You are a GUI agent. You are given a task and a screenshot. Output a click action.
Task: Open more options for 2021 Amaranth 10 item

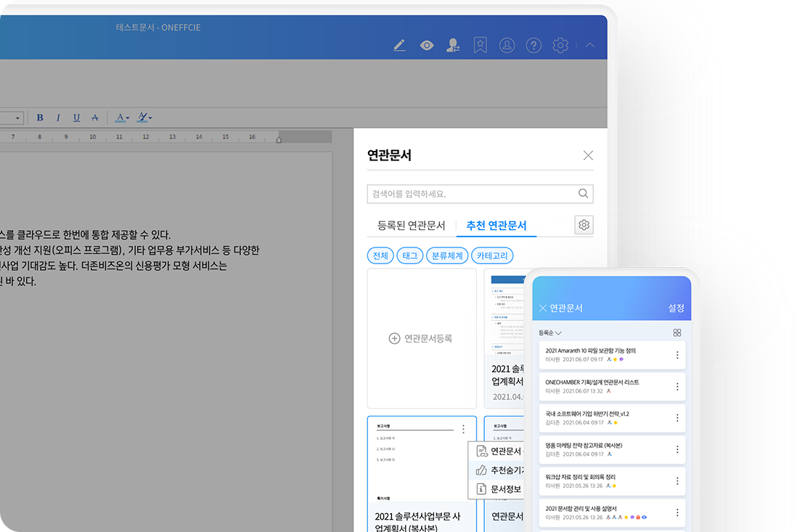click(677, 355)
